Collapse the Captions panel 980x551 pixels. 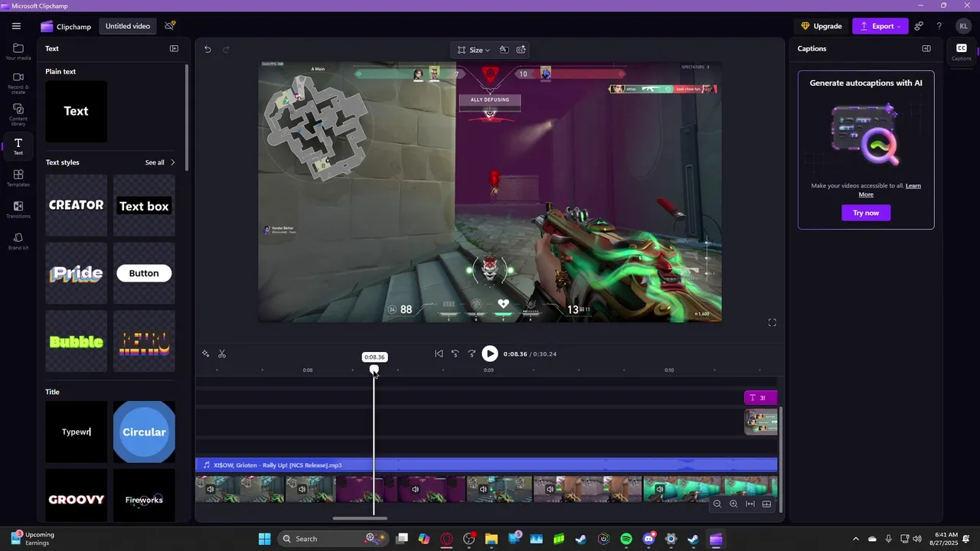926,48
